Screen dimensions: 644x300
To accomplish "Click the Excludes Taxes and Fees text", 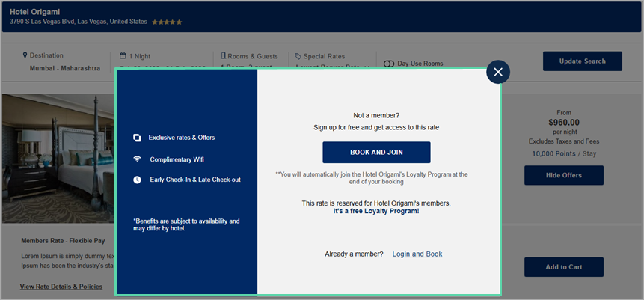I will 564,141.
